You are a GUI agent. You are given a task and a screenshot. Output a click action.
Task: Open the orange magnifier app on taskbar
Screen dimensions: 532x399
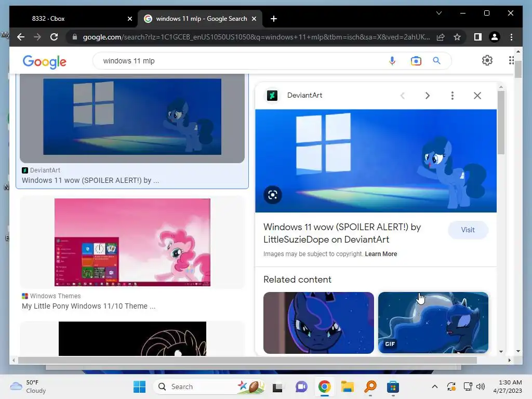click(x=370, y=387)
